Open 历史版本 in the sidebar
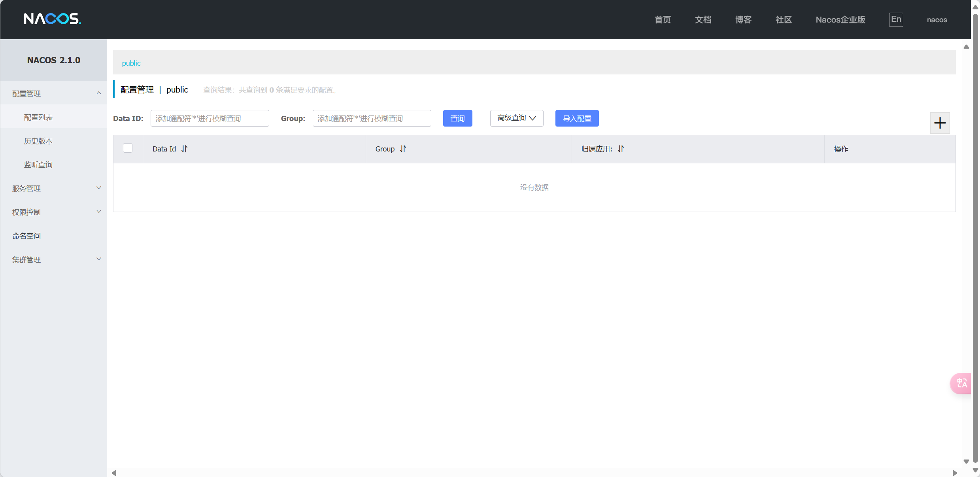980x477 pixels. tap(38, 141)
